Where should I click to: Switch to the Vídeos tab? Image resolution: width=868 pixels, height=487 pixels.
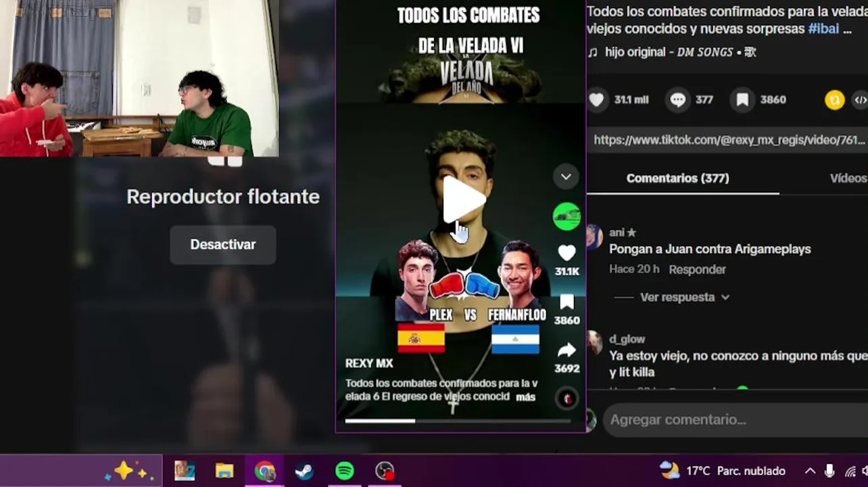click(848, 179)
